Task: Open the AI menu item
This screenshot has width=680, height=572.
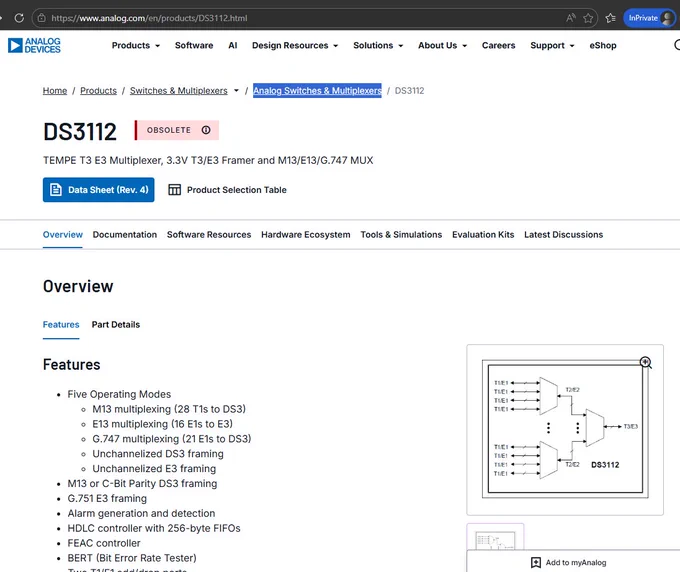Action: coord(232,46)
